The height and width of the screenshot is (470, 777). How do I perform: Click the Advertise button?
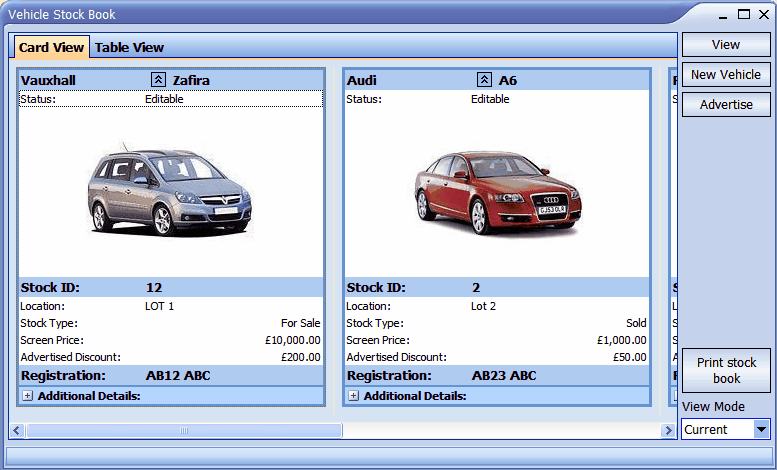[x=726, y=105]
